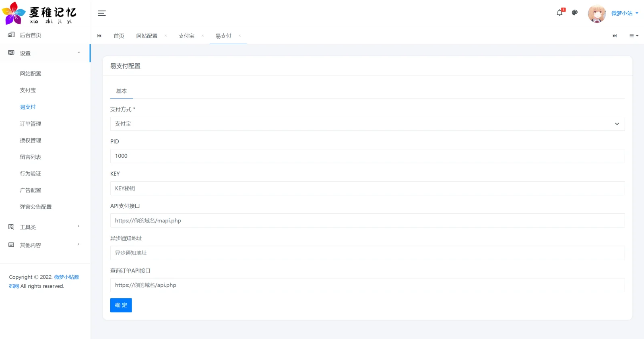Expand the 其他内容 sidebar menu
Screen dimensions: 644x339
click(44, 245)
